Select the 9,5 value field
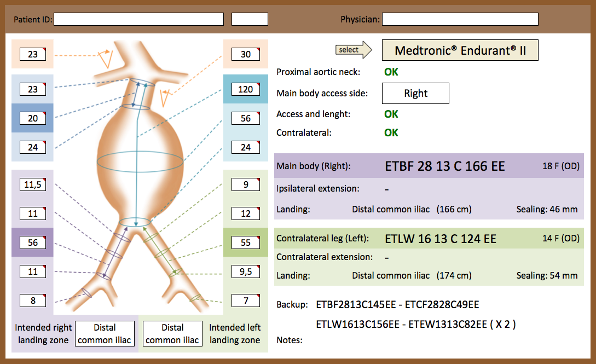 pos(246,271)
